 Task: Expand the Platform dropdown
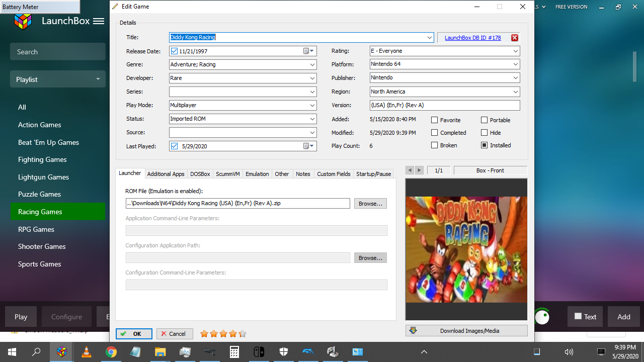(516, 64)
